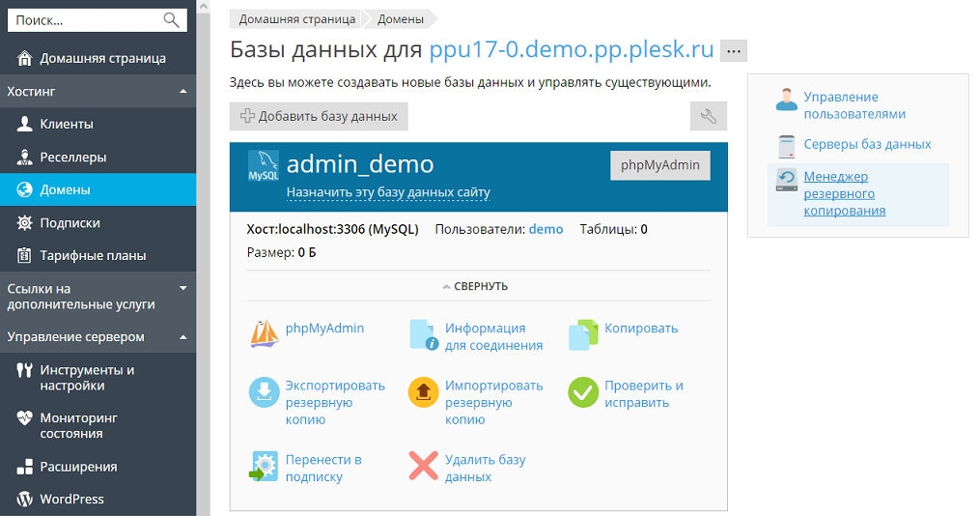Select Клиенты in the sidebar
The image size is (980, 516).
click(67, 124)
